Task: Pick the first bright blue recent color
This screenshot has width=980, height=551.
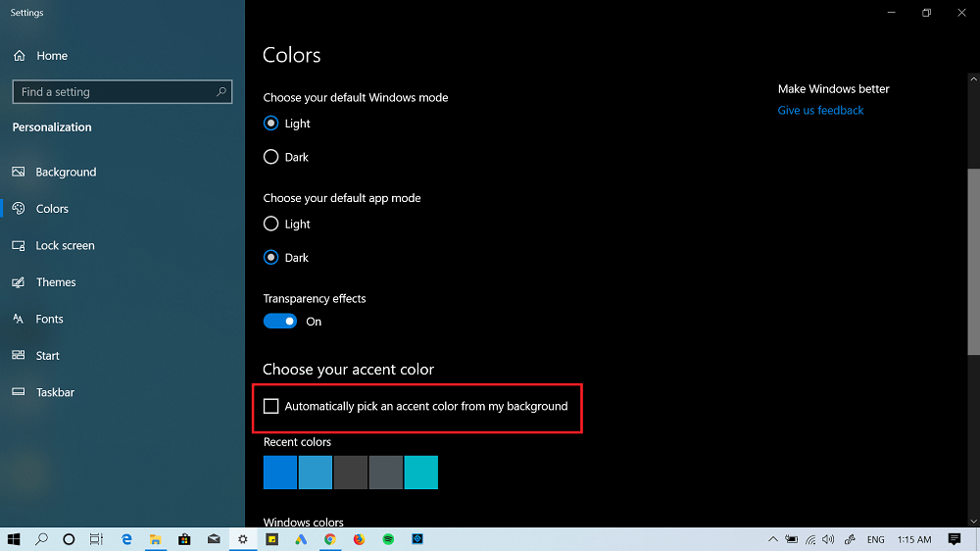Action: click(280, 473)
